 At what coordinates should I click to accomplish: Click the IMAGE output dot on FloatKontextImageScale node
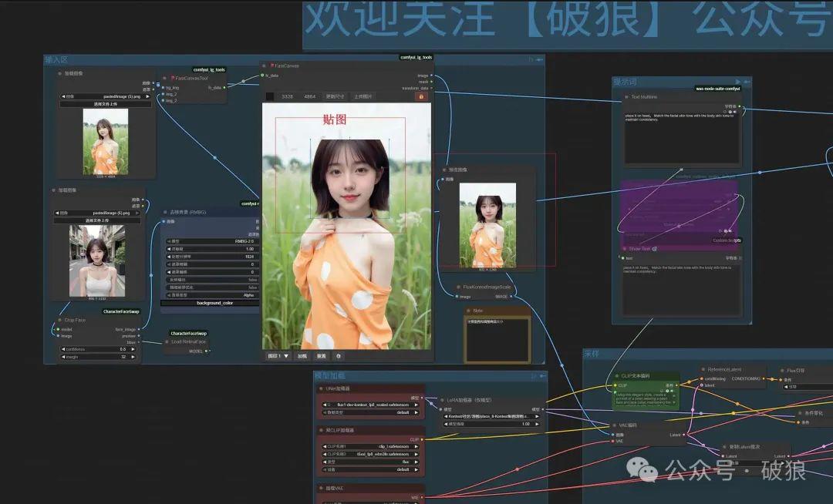pos(511,297)
